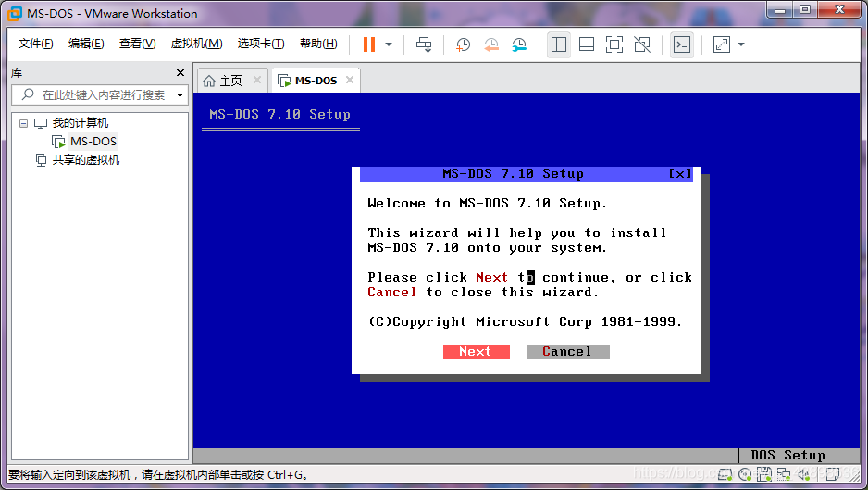Select 共享的虚拟机 in the library tree
The image size is (868, 490).
coord(86,160)
